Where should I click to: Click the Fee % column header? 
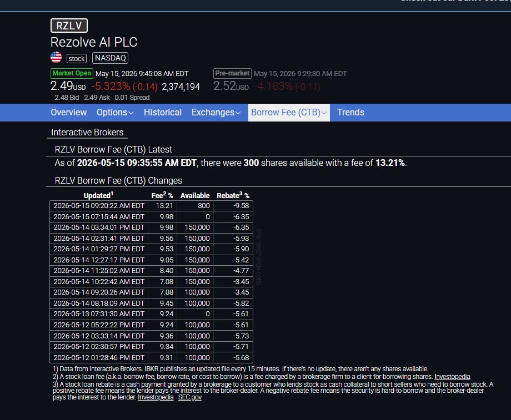[x=162, y=195]
